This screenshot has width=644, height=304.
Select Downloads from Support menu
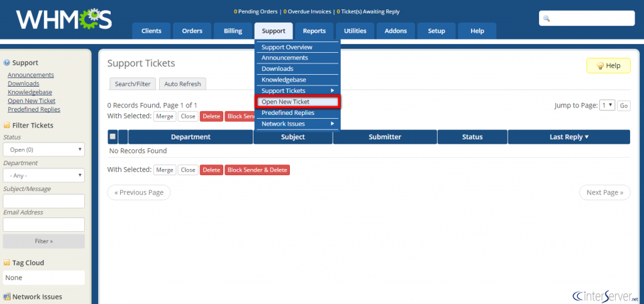pyautogui.click(x=297, y=69)
